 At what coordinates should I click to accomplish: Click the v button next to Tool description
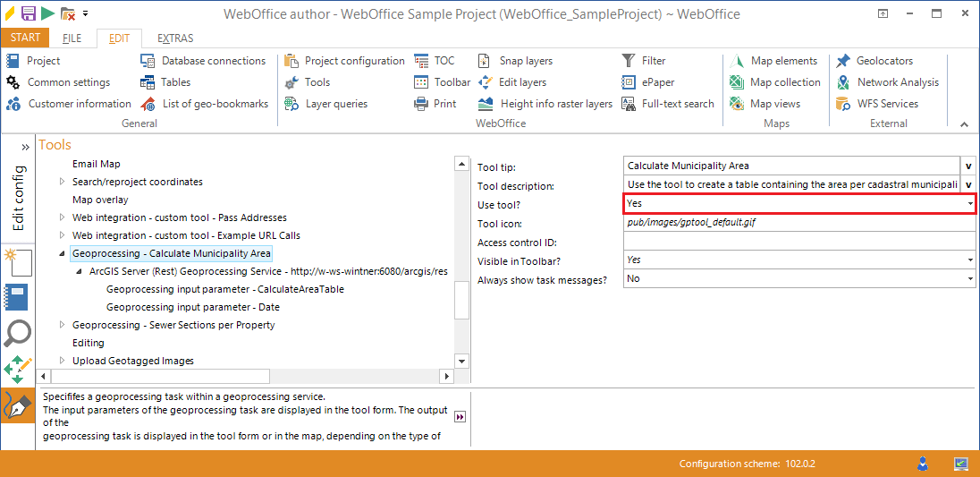pos(968,185)
